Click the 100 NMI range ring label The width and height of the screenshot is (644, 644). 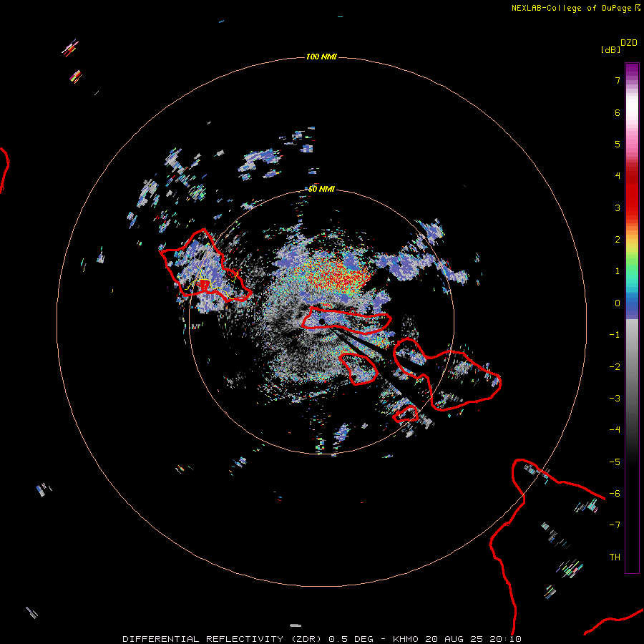[321, 57]
